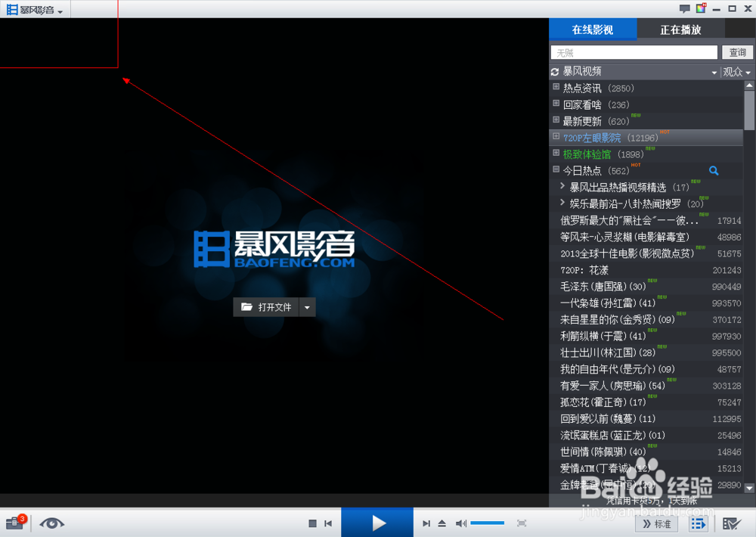The image size is (756, 537).
Task: Open the toolbox icon with red badge
Action: tap(15, 523)
